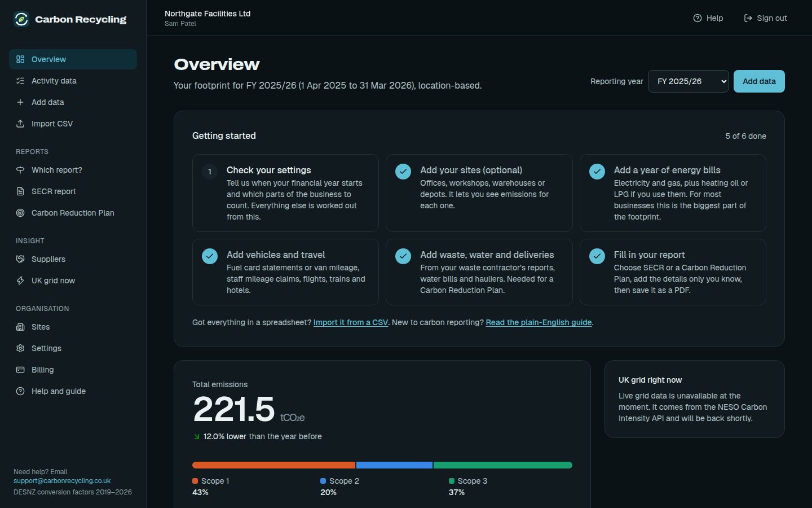Screen dimensions: 812x508
Task: Click the checkmark on Add your sites
Action: (403, 172)
